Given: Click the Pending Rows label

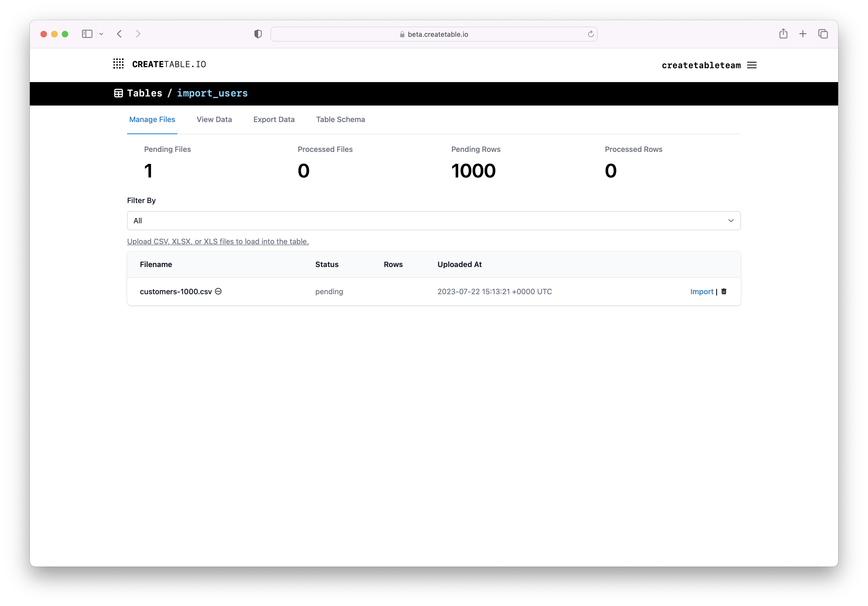Looking at the screenshot, I should click(476, 149).
